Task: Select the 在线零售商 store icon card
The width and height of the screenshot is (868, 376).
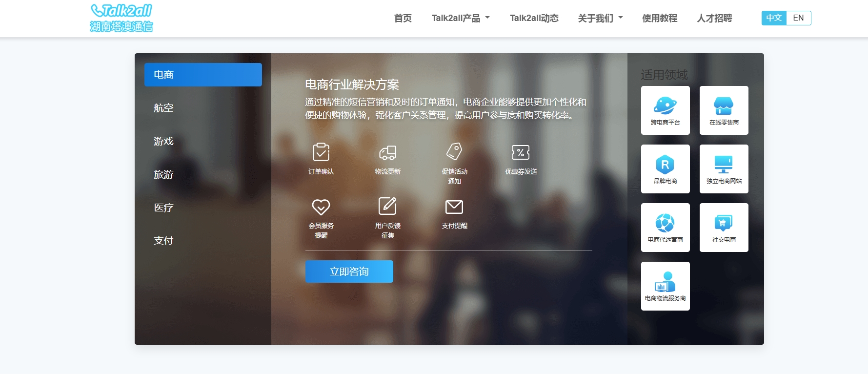Action: click(724, 110)
